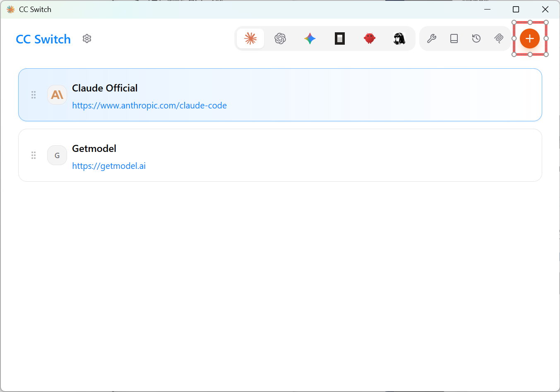Switch to the OpenAI Codex tab
Image resolution: width=560 pixels, height=392 pixels.
(280, 38)
